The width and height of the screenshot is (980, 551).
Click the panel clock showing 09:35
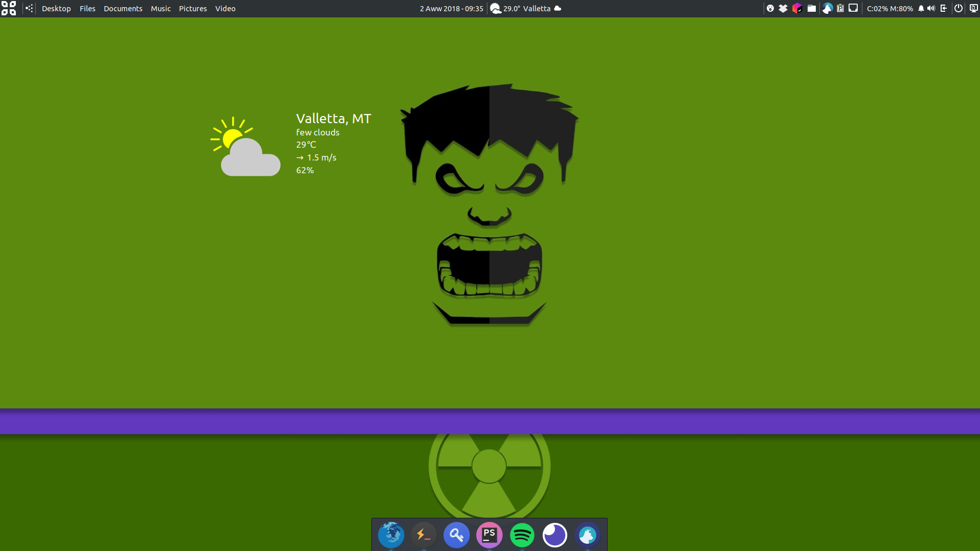(x=451, y=9)
